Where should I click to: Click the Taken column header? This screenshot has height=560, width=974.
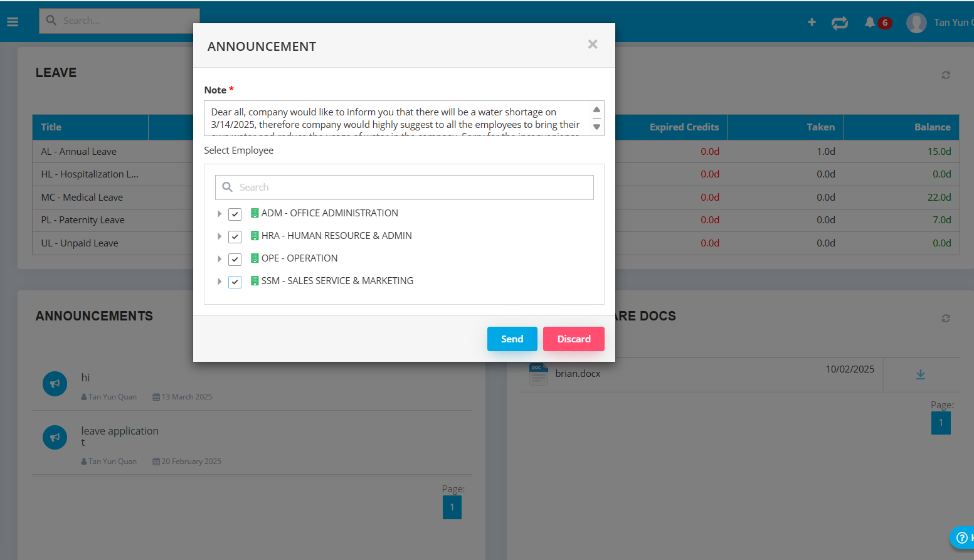(x=786, y=127)
